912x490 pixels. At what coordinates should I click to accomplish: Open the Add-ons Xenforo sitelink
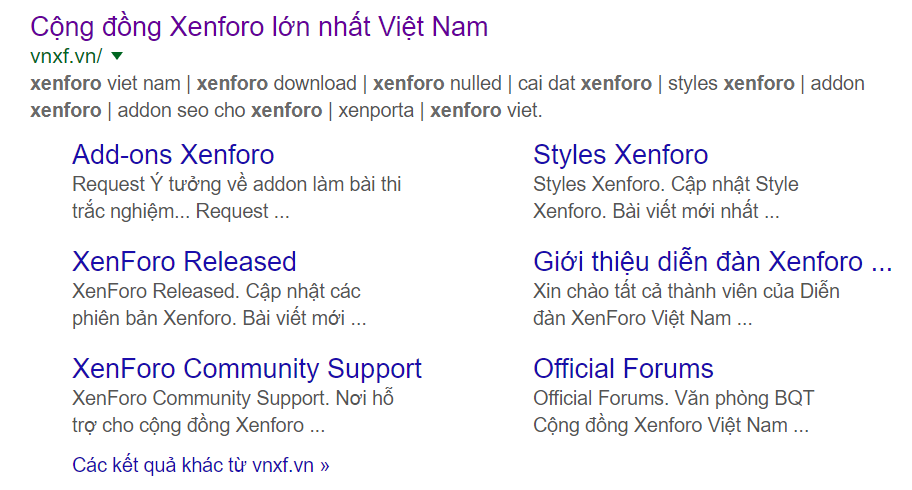click(173, 155)
